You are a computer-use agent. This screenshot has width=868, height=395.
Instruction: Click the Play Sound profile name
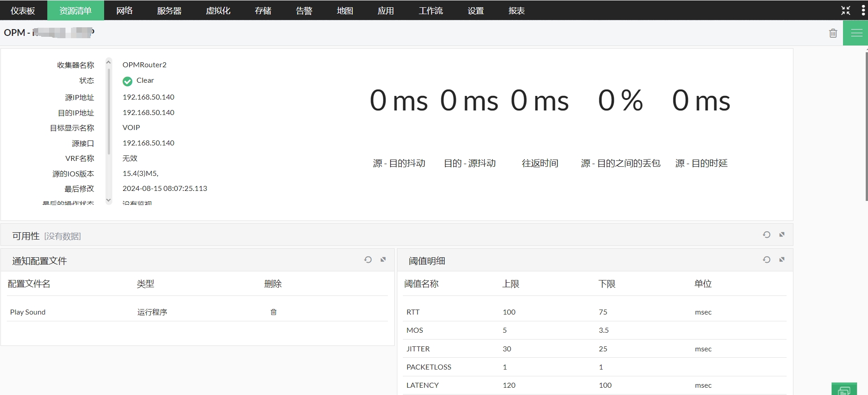tap(28, 312)
